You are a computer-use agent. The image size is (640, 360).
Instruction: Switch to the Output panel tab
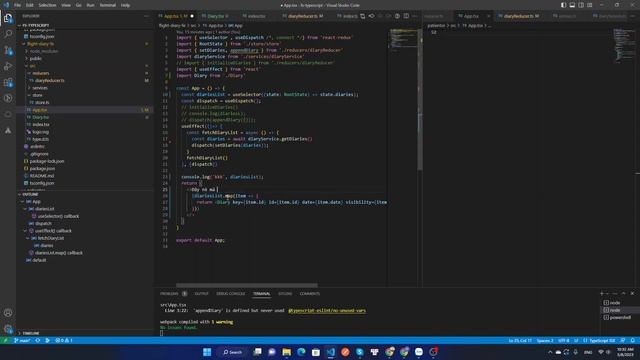201,293
